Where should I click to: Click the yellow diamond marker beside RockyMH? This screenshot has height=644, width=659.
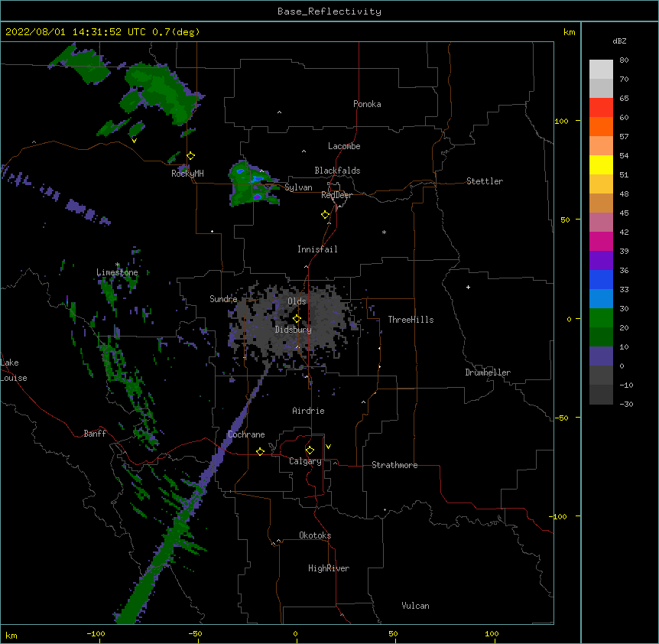191,156
